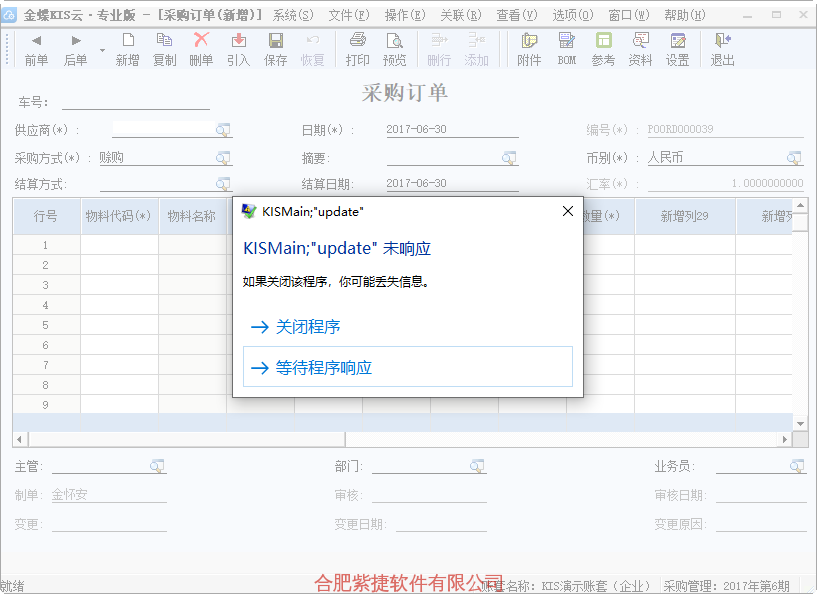817x594 pixels.
Task: Open the 供应商 supplier lookup button
Action: [223, 130]
